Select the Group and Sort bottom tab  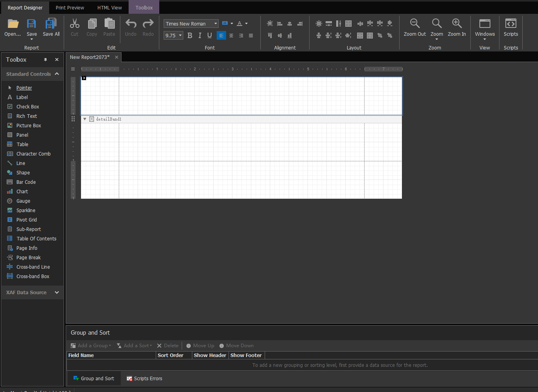pos(94,379)
